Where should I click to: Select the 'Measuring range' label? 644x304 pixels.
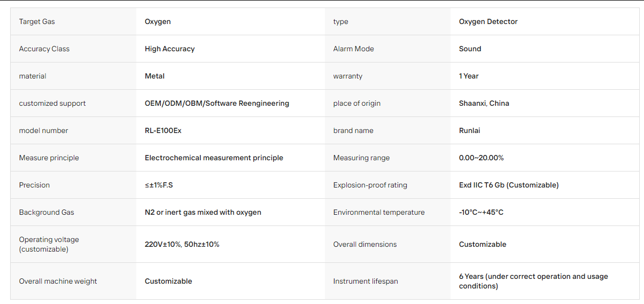coord(361,158)
